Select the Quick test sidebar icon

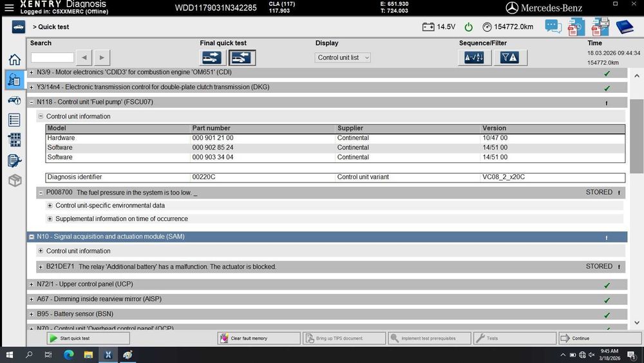(14, 79)
